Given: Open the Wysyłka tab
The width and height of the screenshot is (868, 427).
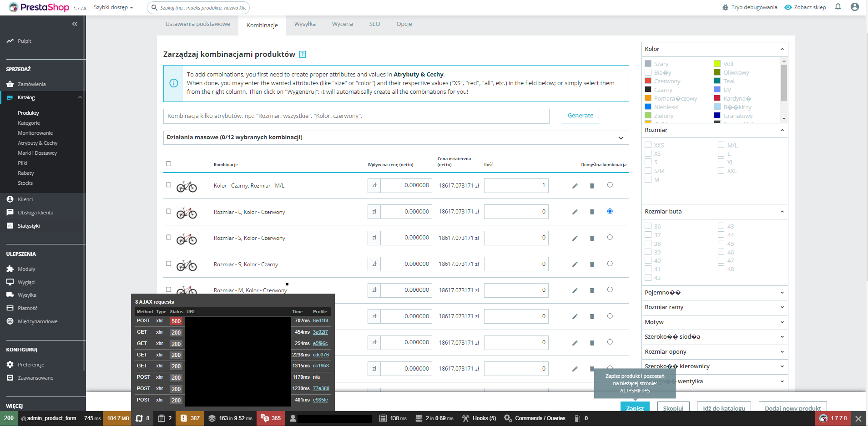Looking at the screenshot, I should (305, 24).
